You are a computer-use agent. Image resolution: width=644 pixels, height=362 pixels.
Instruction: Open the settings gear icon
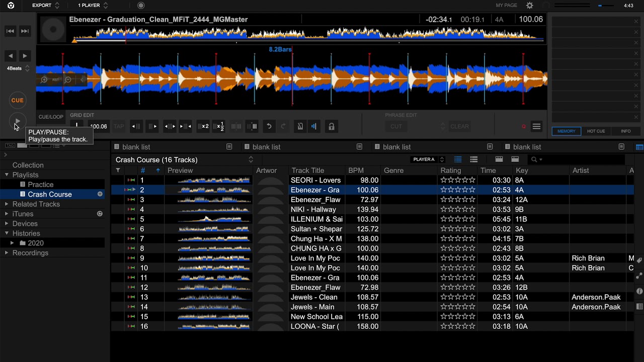tap(530, 6)
